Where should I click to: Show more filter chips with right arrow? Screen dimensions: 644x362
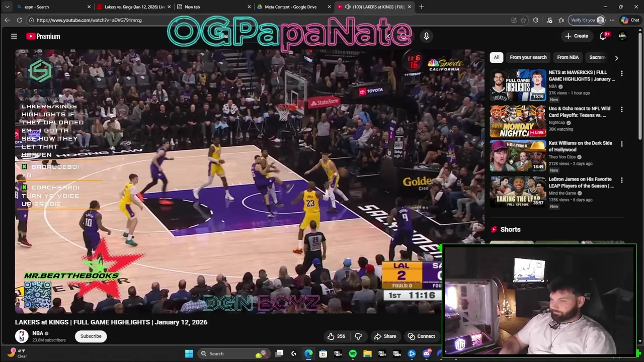[616, 58]
